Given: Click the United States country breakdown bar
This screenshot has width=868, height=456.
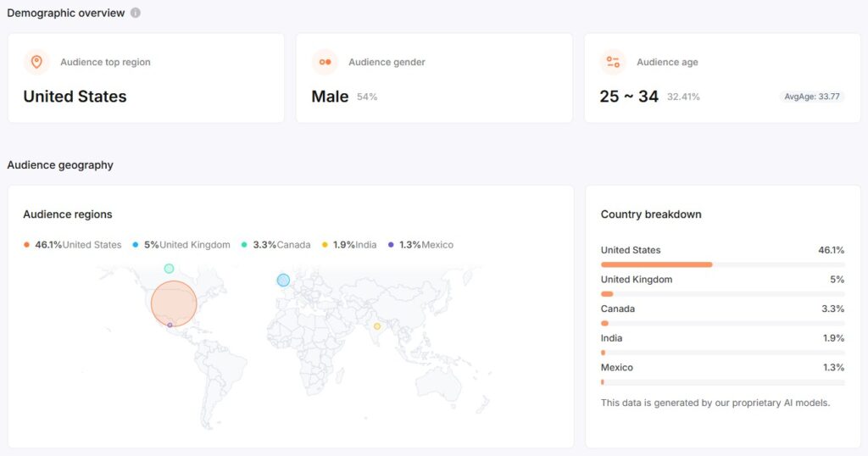Looking at the screenshot, I should coord(657,264).
